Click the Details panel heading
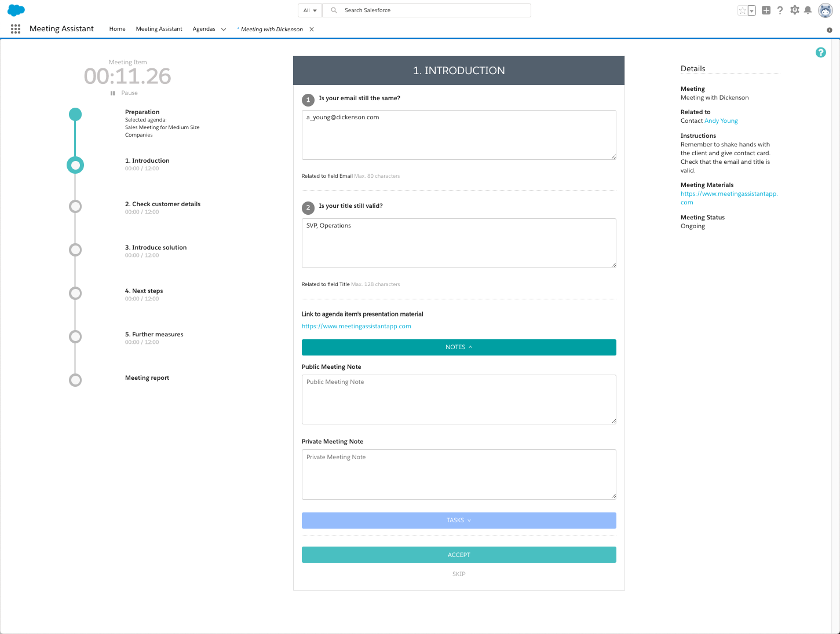Viewport: 840px width, 634px height. tap(693, 69)
